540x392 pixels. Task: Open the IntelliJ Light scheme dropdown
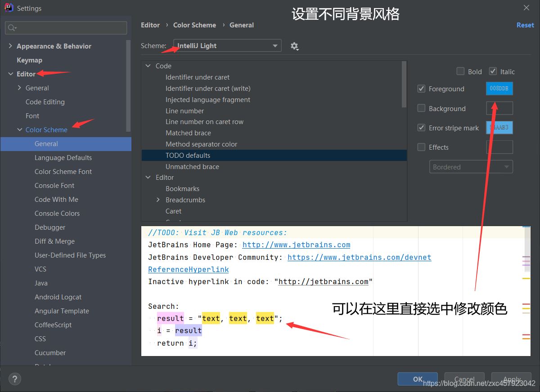pyautogui.click(x=274, y=45)
